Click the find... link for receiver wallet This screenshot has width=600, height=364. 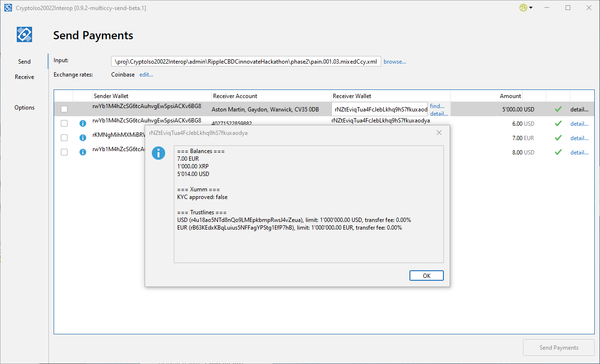click(437, 106)
